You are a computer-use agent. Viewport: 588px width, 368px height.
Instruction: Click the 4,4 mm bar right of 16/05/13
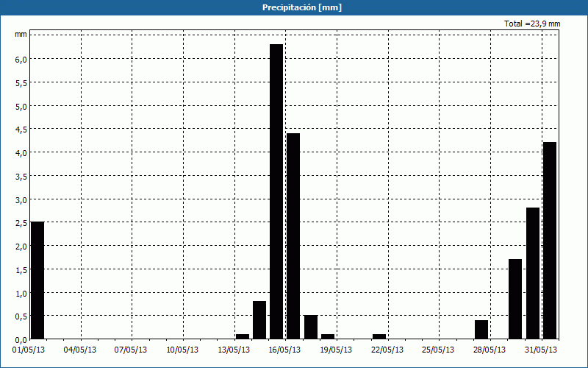[x=293, y=236]
